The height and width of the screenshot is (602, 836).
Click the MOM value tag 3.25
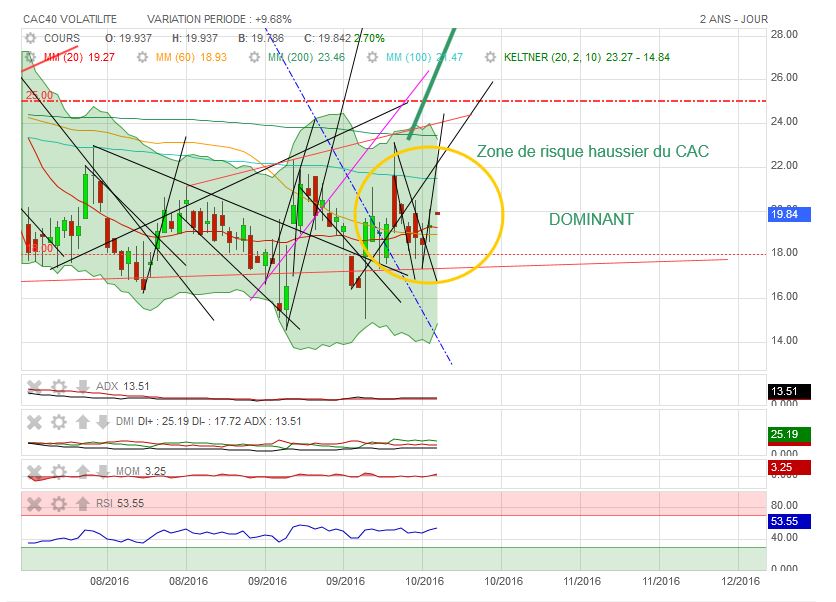pos(789,468)
